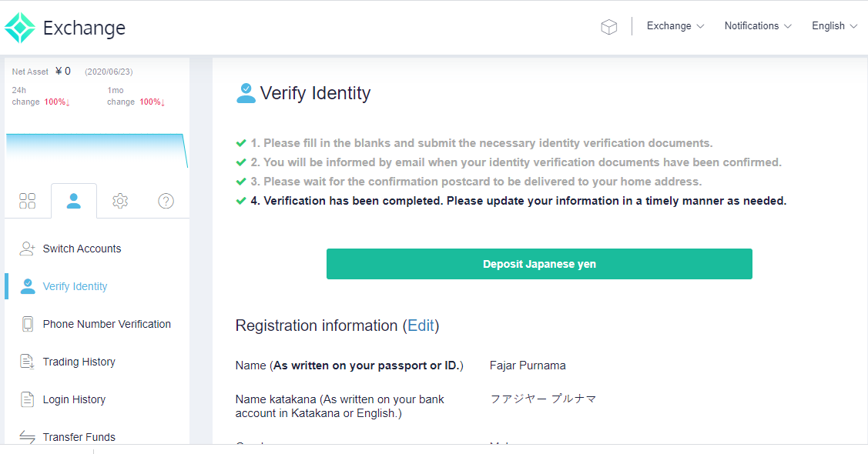Expand the Exchange dropdown in header
868x454 pixels.
[675, 26]
